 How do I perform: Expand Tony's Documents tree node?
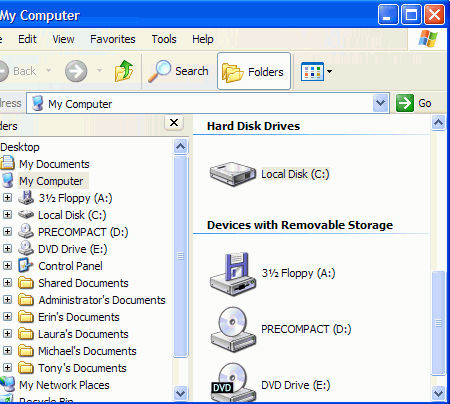click(x=7, y=368)
